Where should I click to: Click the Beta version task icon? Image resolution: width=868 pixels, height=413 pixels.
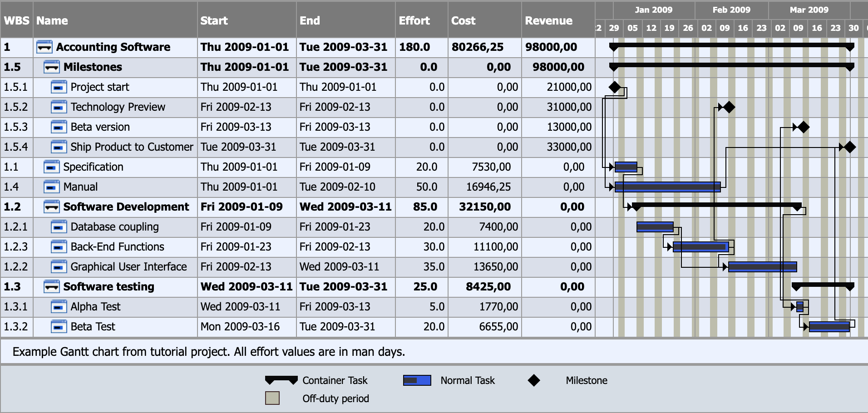click(x=59, y=127)
